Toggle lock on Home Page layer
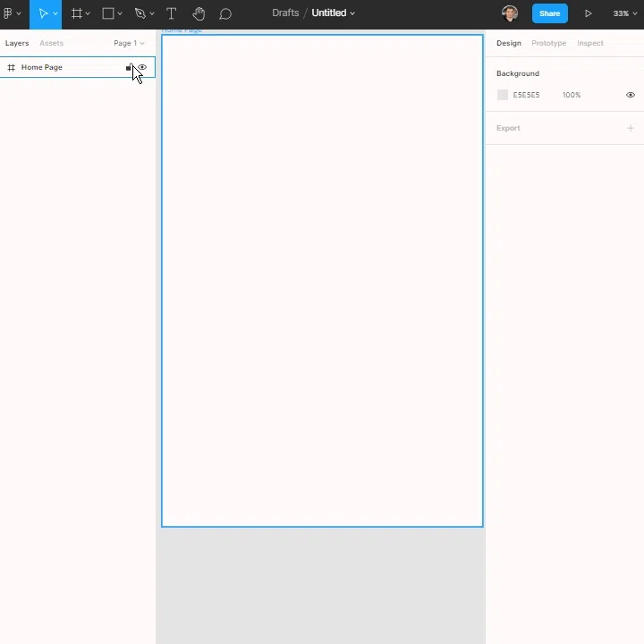The height and width of the screenshot is (644, 644). pyautogui.click(x=129, y=67)
